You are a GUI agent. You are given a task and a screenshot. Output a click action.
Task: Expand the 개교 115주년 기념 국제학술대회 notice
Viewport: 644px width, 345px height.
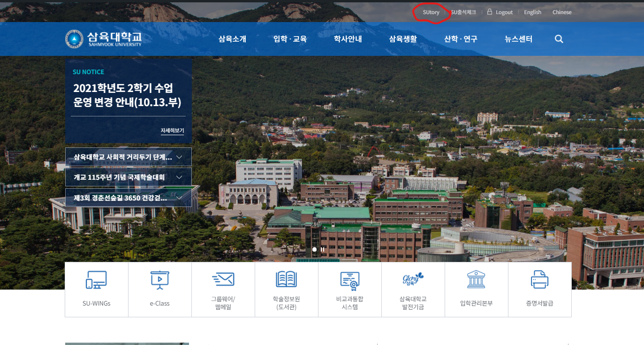point(128,177)
